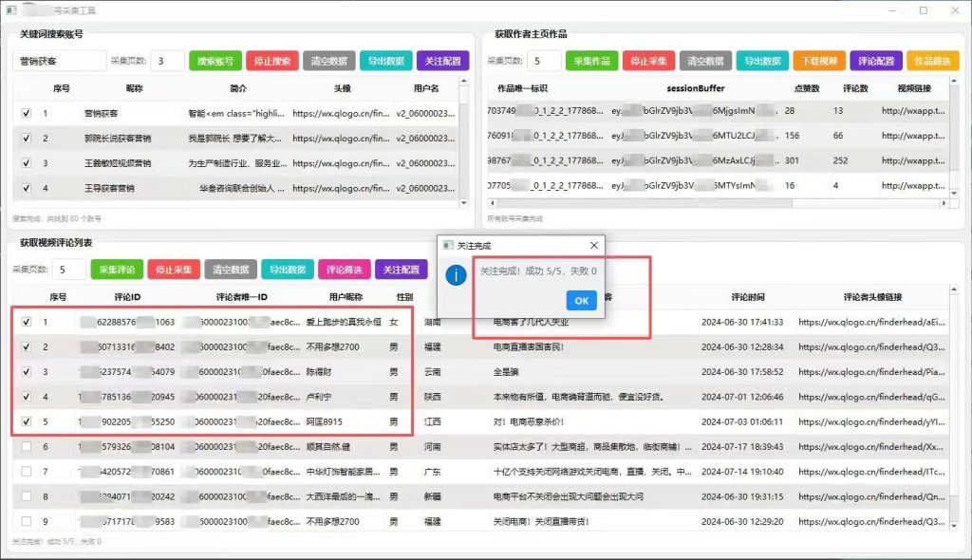Image resolution: width=972 pixels, height=560 pixels.
Task: Click the app icon in the title bar
Action: (11, 9)
